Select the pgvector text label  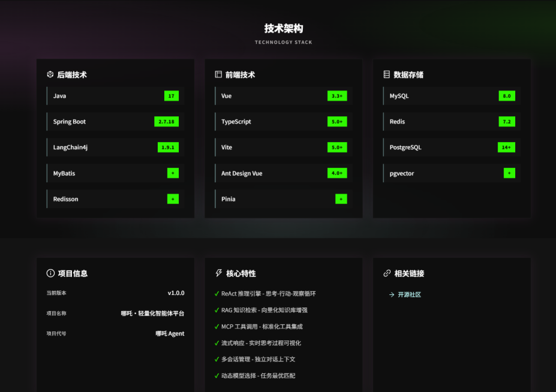pos(402,173)
